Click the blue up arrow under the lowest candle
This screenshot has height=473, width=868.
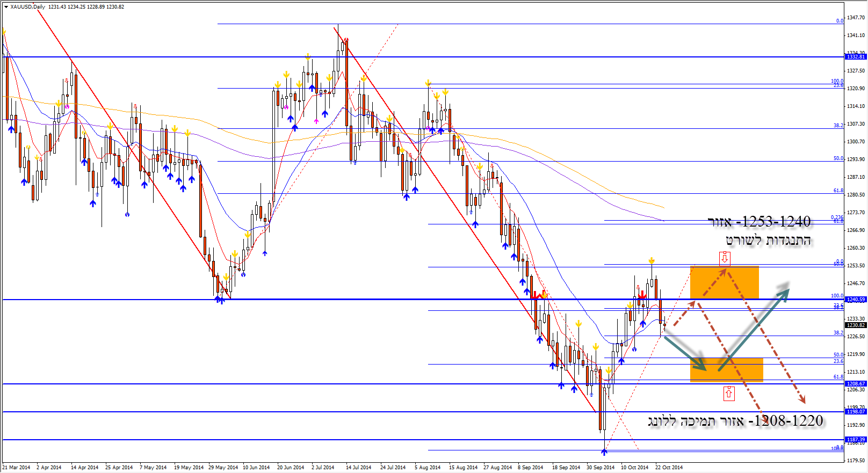pos(604,452)
